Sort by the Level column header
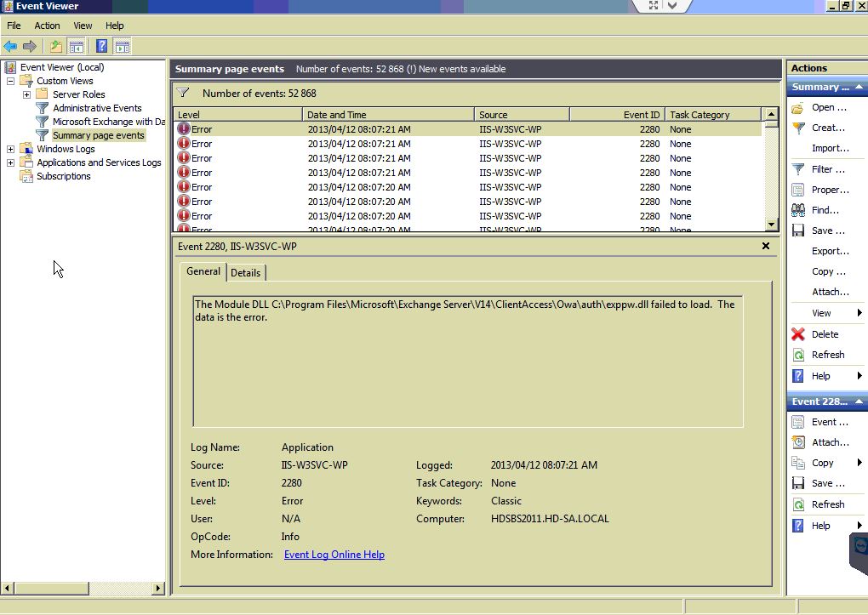The width and height of the screenshot is (868, 615). [x=238, y=115]
